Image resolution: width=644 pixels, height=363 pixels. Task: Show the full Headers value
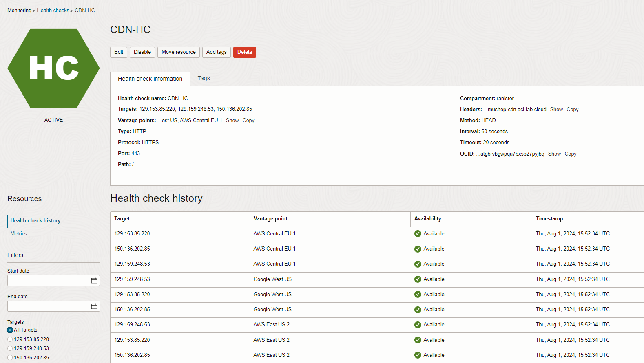click(x=556, y=110)
